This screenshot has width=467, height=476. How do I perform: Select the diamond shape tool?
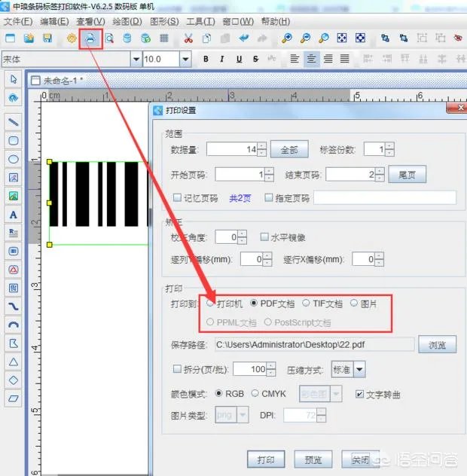coord(14,380)
